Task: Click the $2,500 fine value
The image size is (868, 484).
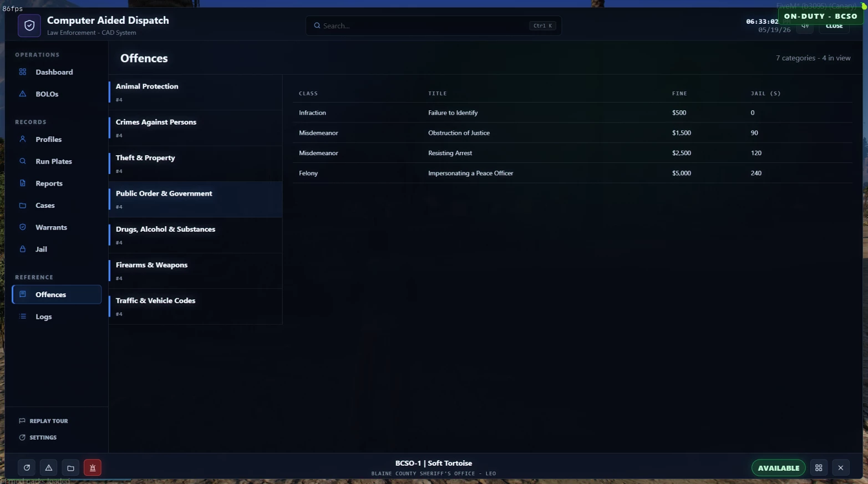Action: (x=682, y=153)
